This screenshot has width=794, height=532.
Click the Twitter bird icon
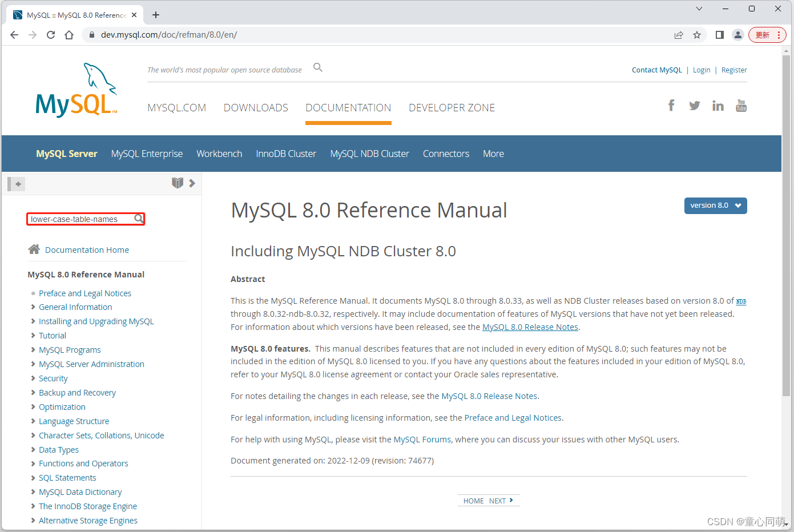pyautogui.click(x=694, y=105)
